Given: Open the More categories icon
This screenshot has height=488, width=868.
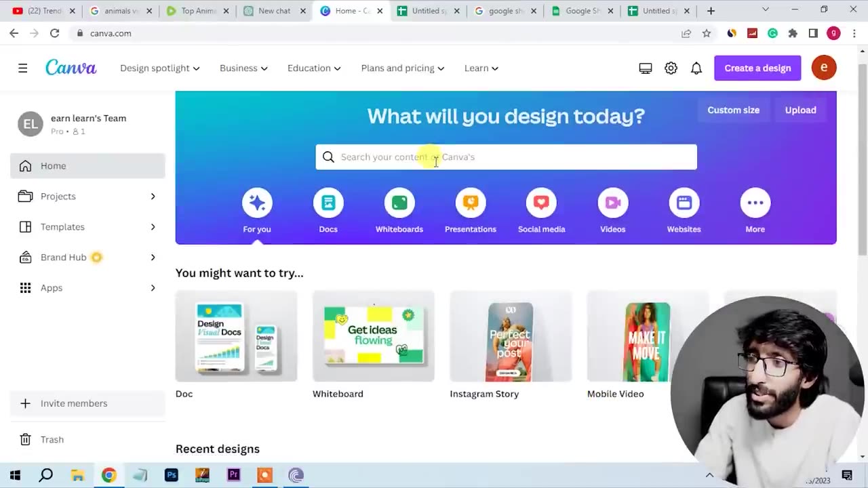Looking at the screenshot, I should click(x=755, y=203).
